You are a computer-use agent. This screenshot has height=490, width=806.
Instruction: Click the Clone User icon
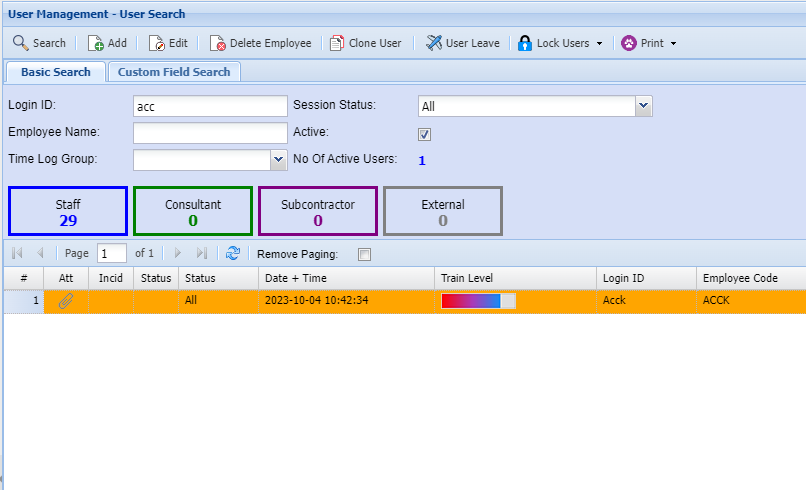(337, 43)
